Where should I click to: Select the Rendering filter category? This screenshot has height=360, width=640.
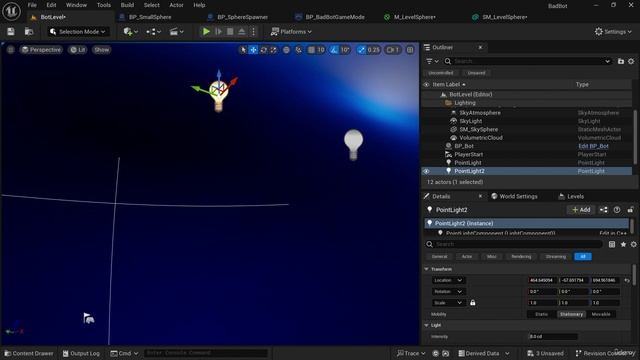521,257
